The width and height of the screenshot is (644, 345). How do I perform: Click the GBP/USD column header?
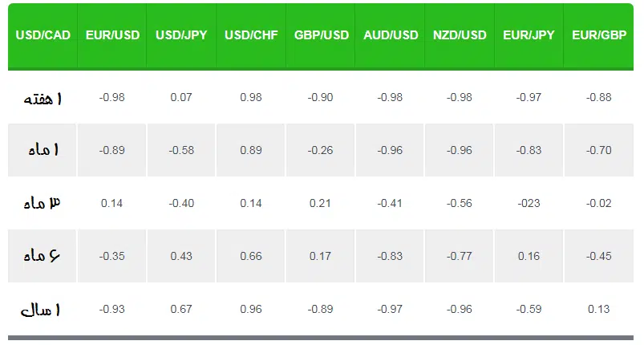pyautogui.click(x=321, y=35)
